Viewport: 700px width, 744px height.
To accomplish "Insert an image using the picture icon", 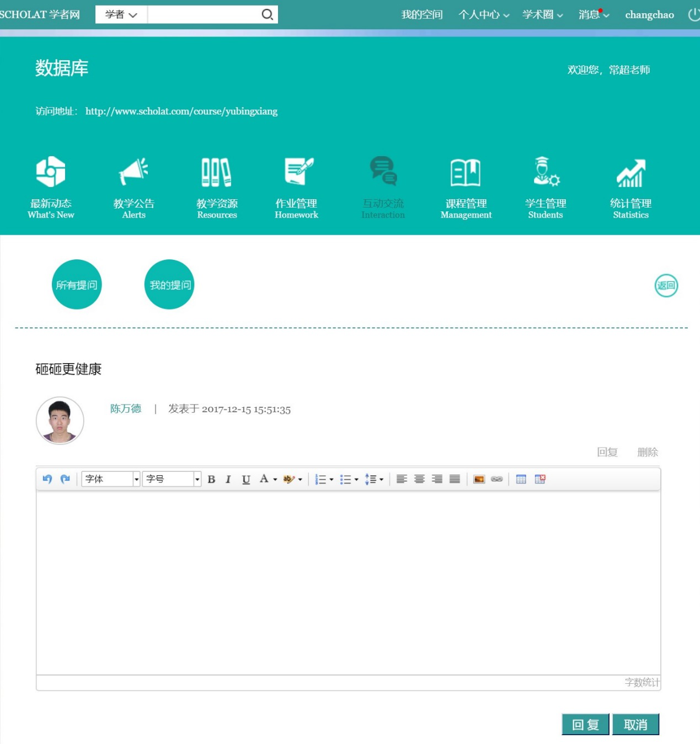I will 479,479.
